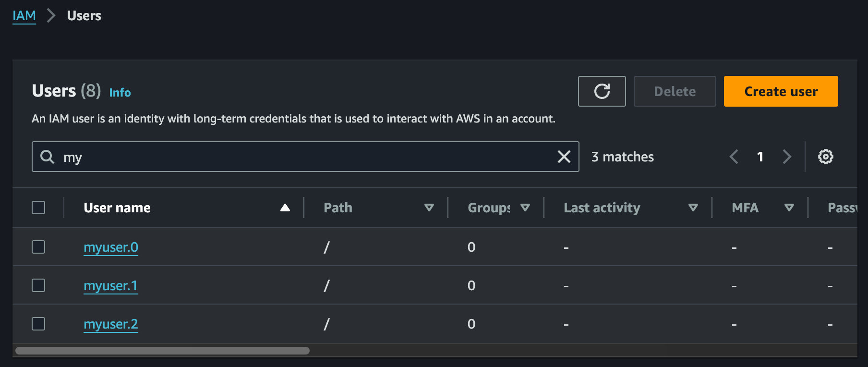Clear the search filter with X icon

coord(564,157)
